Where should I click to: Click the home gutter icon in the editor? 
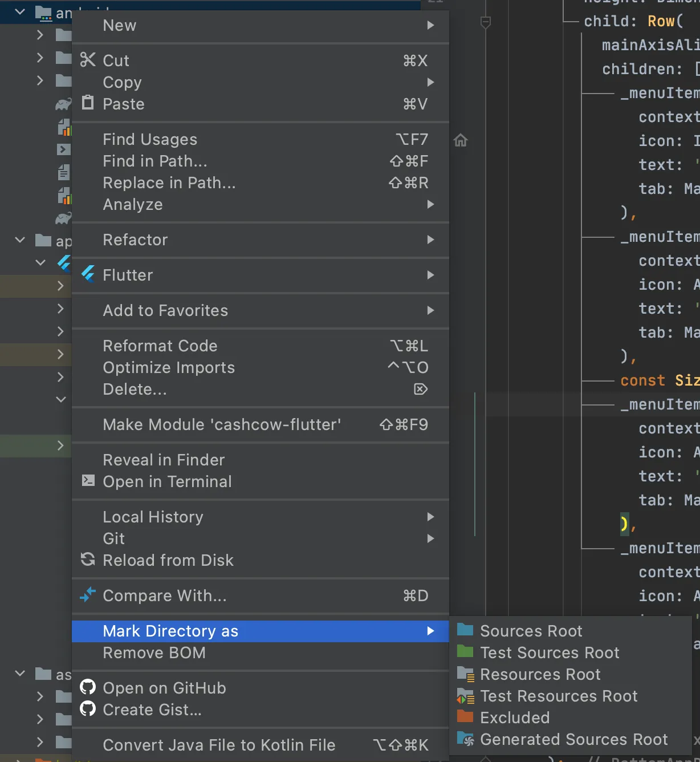[461, 140]
